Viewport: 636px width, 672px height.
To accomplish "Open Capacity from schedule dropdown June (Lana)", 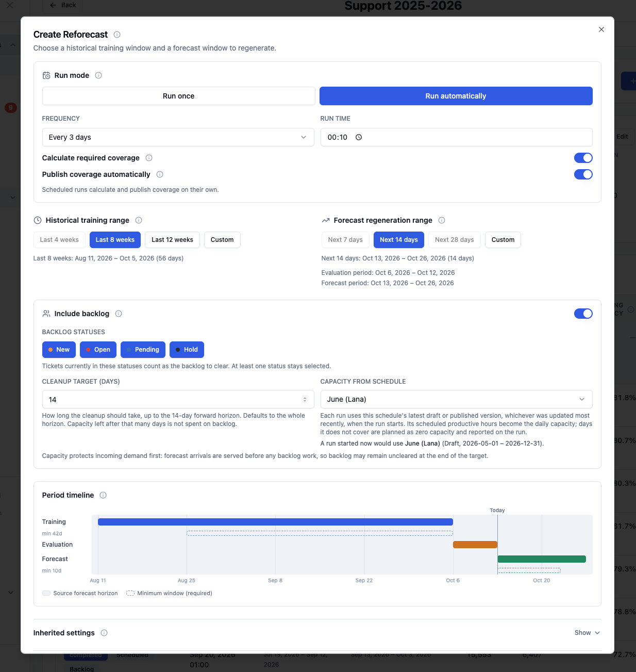I will coord(457,399).
